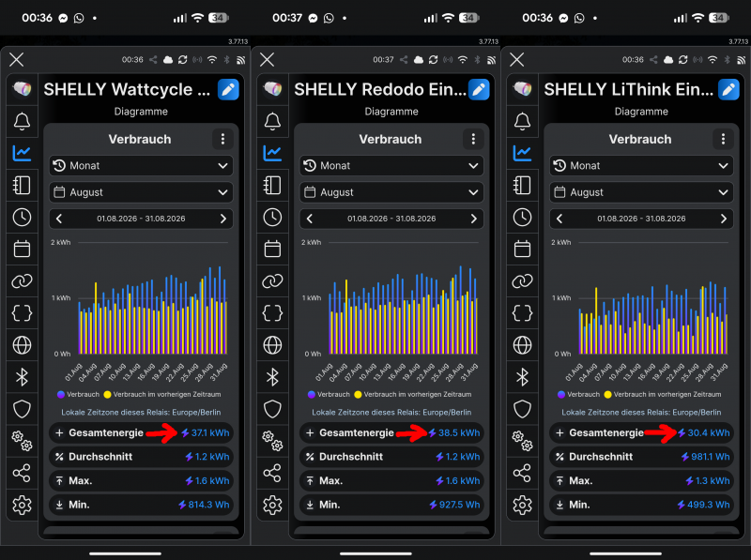Open notifications bell in LiThink panel
This screenshot has height=560, width=751.
523,122
